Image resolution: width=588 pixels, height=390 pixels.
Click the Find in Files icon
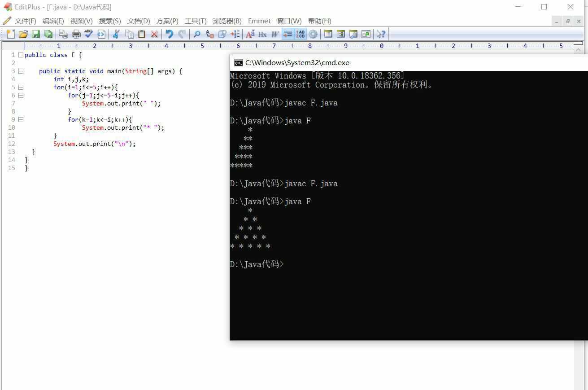click(x=222, y=34)
